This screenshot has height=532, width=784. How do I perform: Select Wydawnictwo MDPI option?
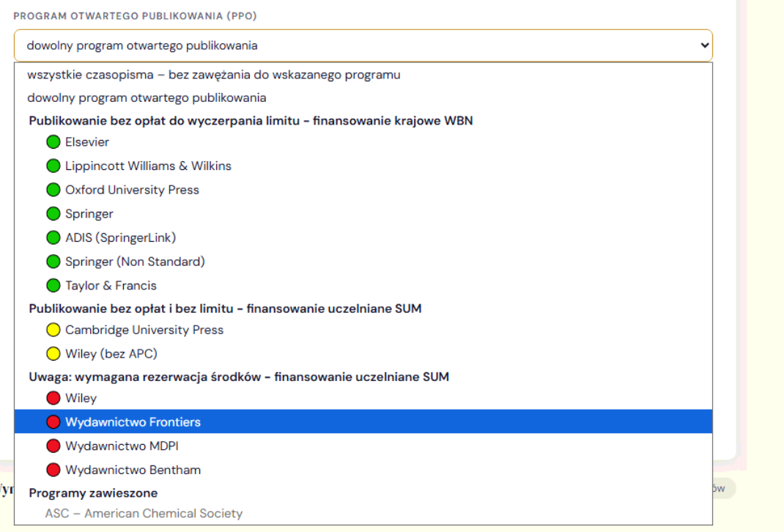(363, 446)
